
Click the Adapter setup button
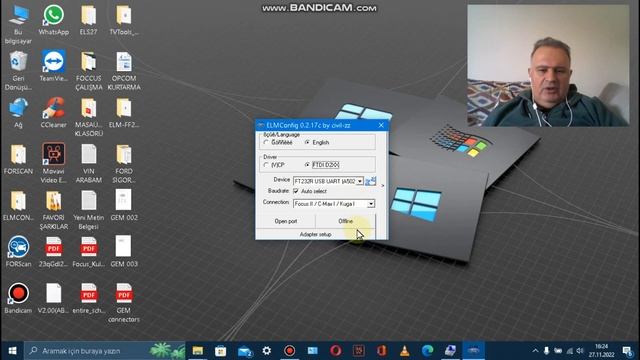(x=316, y=234)
